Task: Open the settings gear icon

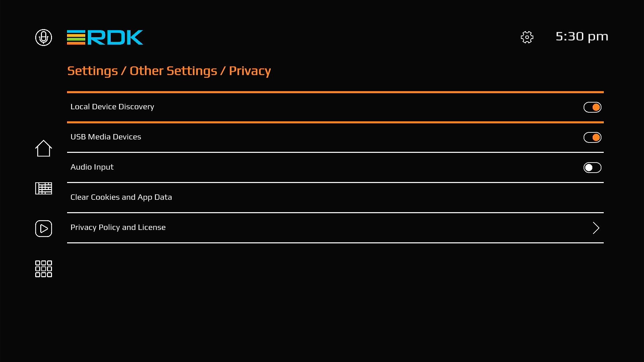Action: [x=527, y=37]
